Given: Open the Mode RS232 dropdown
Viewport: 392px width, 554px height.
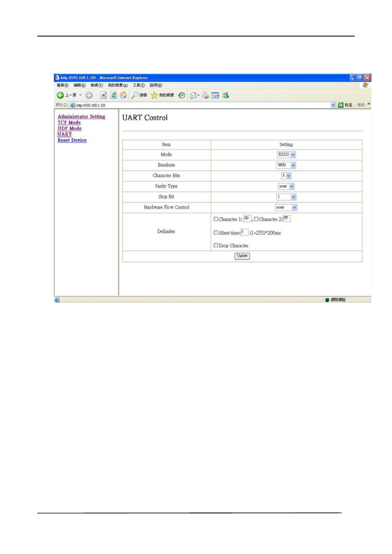Looking at the screenshot, I should click(x=287, y=155).
